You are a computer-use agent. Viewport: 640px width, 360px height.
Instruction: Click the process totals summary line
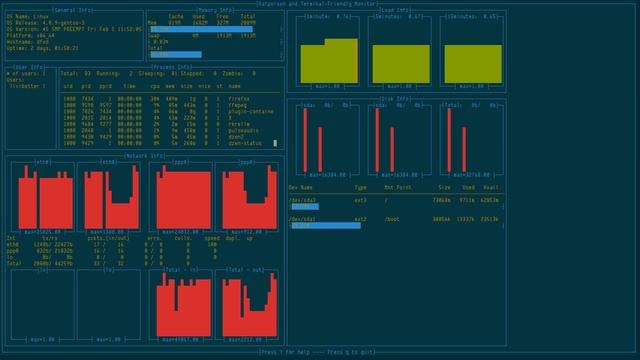point(158,74)
